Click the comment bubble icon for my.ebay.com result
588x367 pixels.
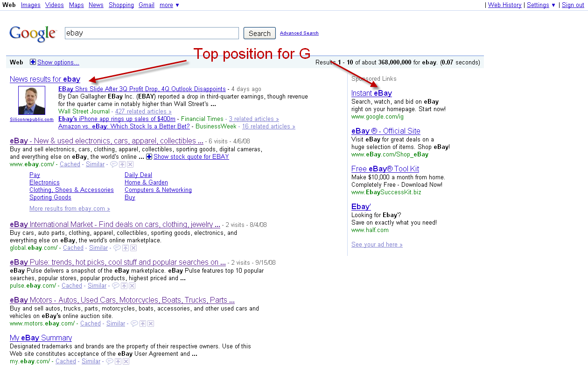[109, 361]
